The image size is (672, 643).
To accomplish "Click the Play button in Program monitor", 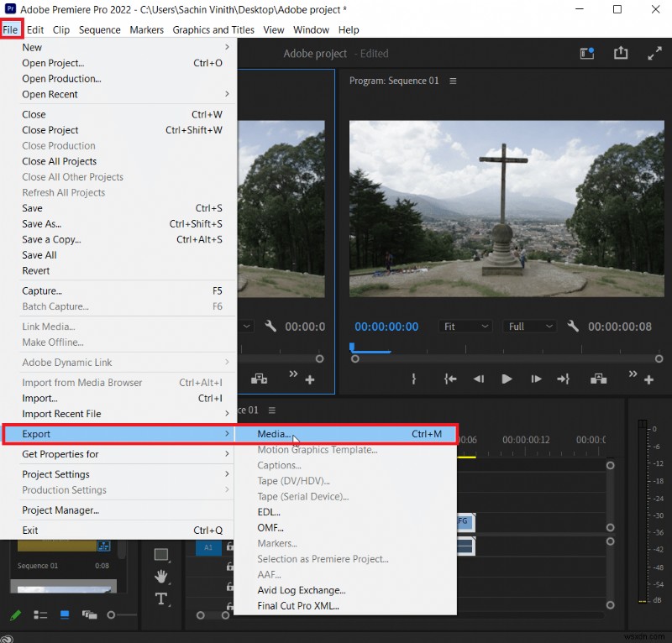I will pyautogui.click(x=507, y=379).
